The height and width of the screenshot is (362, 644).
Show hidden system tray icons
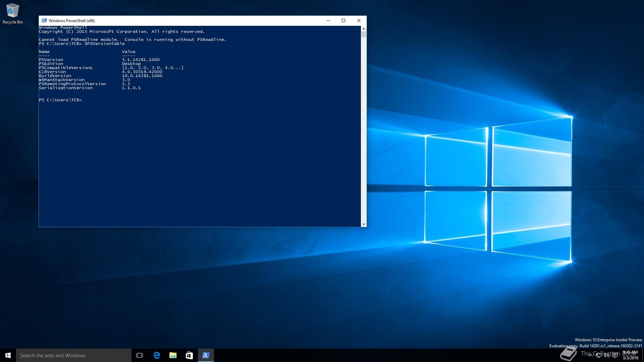(590, 356)
